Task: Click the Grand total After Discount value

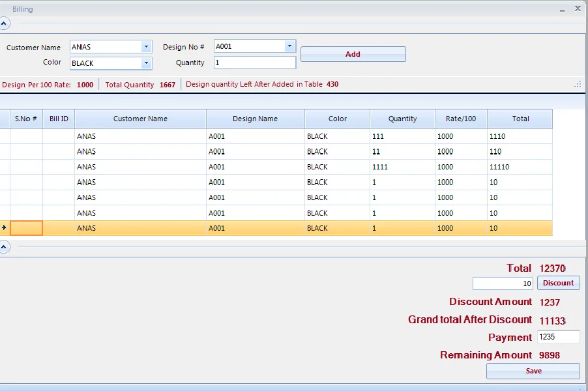Action: (x=552, y=321)
